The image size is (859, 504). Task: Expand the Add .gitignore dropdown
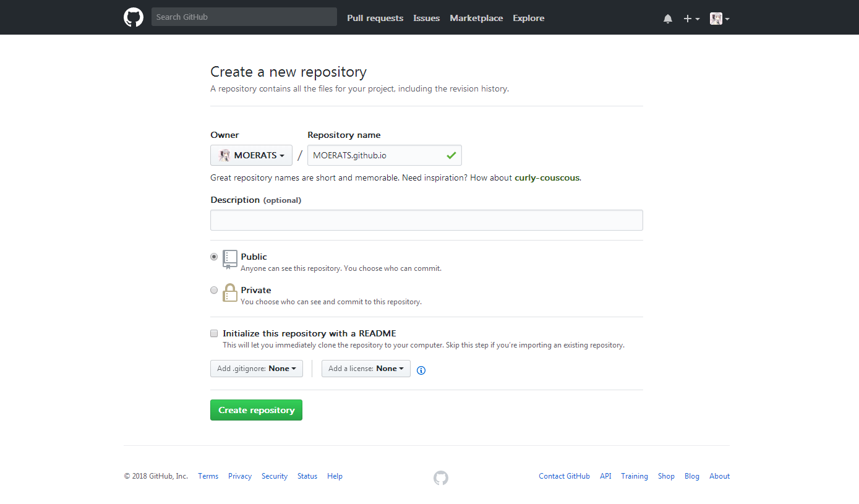pyautogui.click(x=257, y=369)
